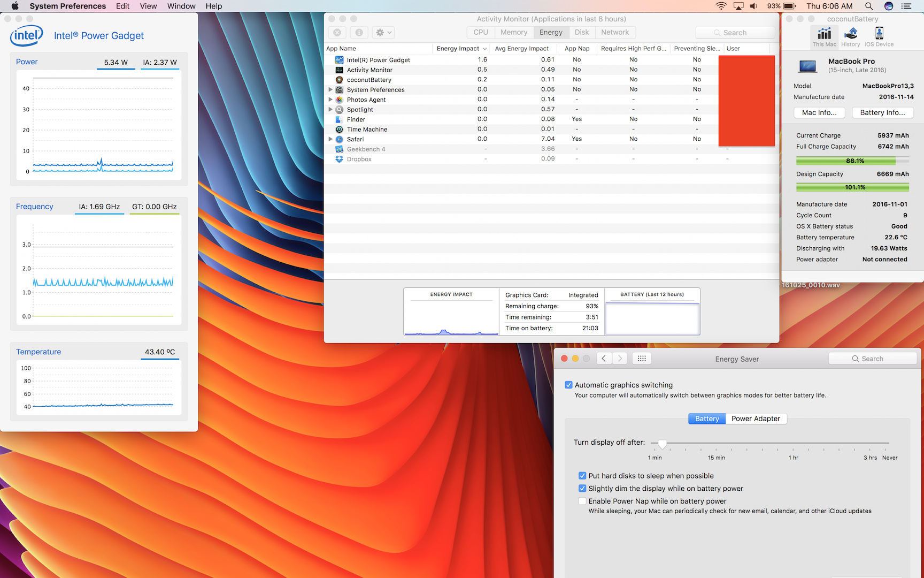924x578 pixels.
Task: Expand the Photos Agent process row
Action: click(x=330, y=100)
